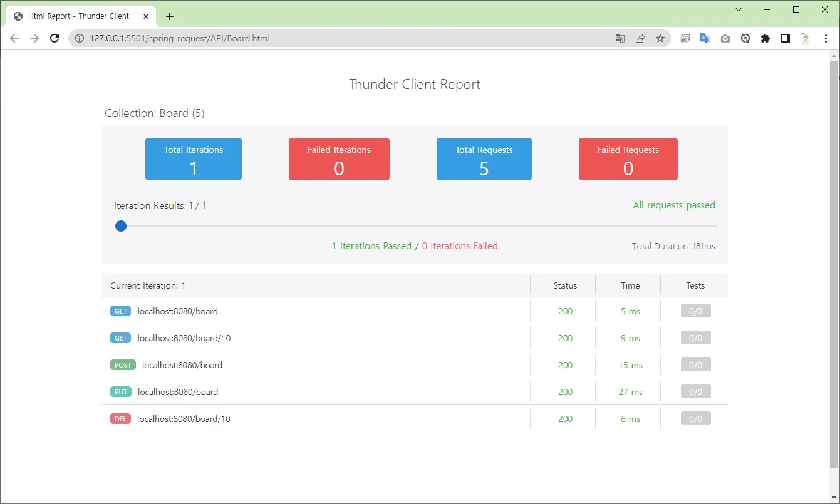Select the Html Report - Thunder Client tab
The image size is (840, 504).
pyautogui.click(x=81, y=16)
